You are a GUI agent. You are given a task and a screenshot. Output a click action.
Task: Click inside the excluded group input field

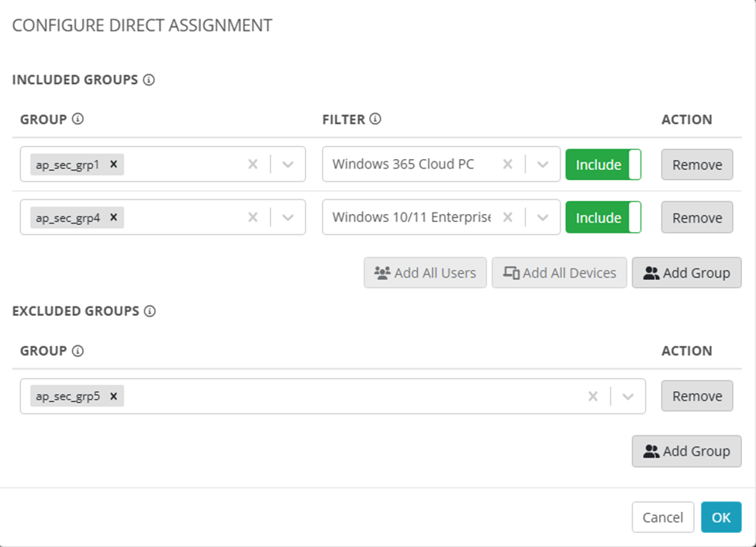coord(349,396)
